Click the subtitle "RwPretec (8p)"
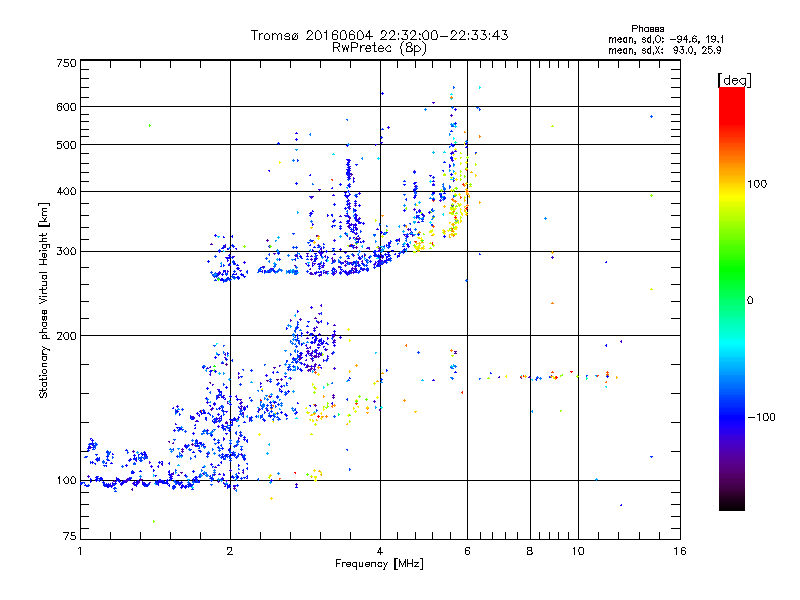The height and width of the screenshot is (600, 800). [379, 48]
